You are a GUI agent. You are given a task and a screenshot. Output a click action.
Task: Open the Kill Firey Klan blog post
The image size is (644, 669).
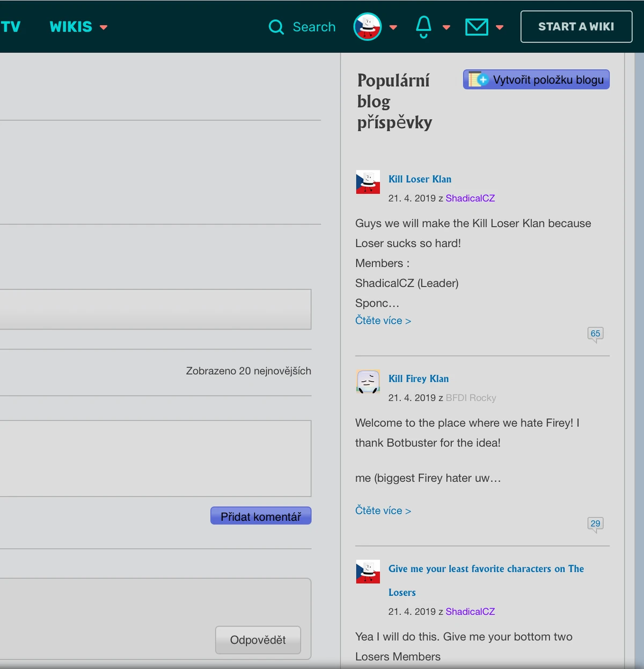coord(419,379)
